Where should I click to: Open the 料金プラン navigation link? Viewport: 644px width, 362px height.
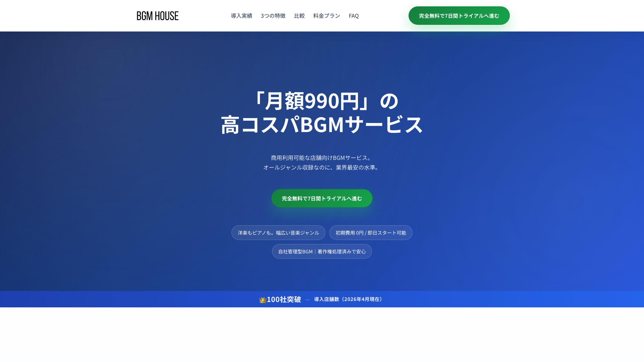326,15
